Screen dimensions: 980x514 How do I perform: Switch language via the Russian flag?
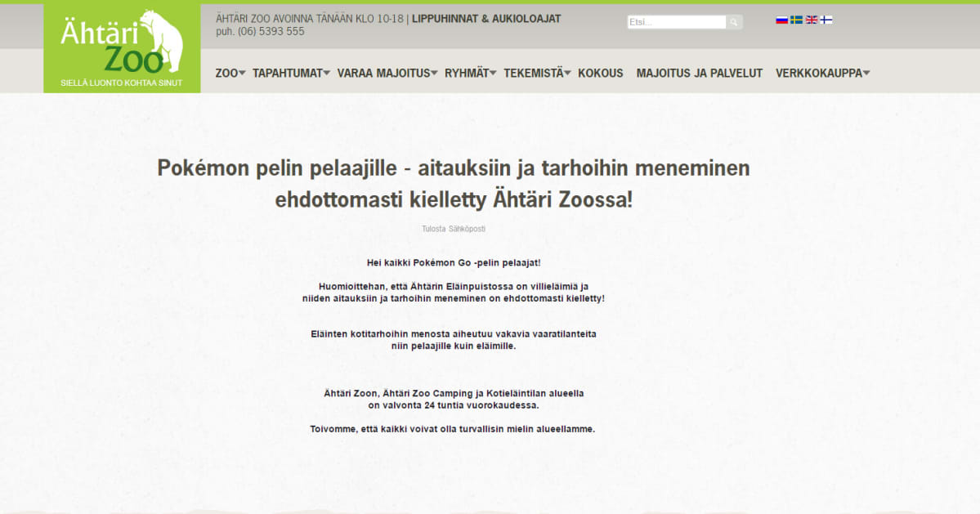(x=781, y=20)
